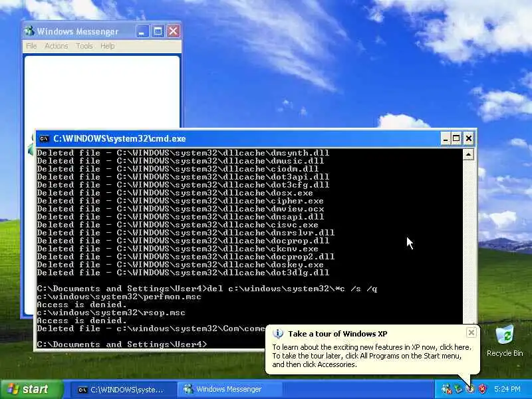Click the line ending in dnsapi.dll

tap(180, 217)
